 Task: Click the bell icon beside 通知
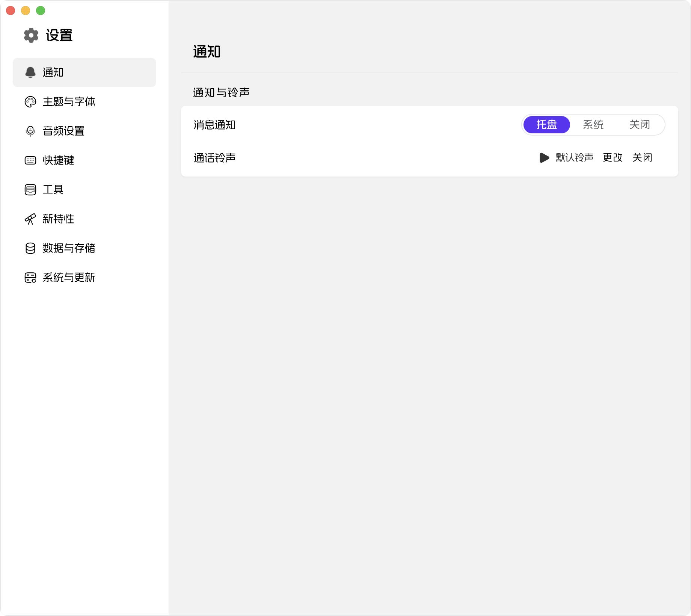point(30,72)
